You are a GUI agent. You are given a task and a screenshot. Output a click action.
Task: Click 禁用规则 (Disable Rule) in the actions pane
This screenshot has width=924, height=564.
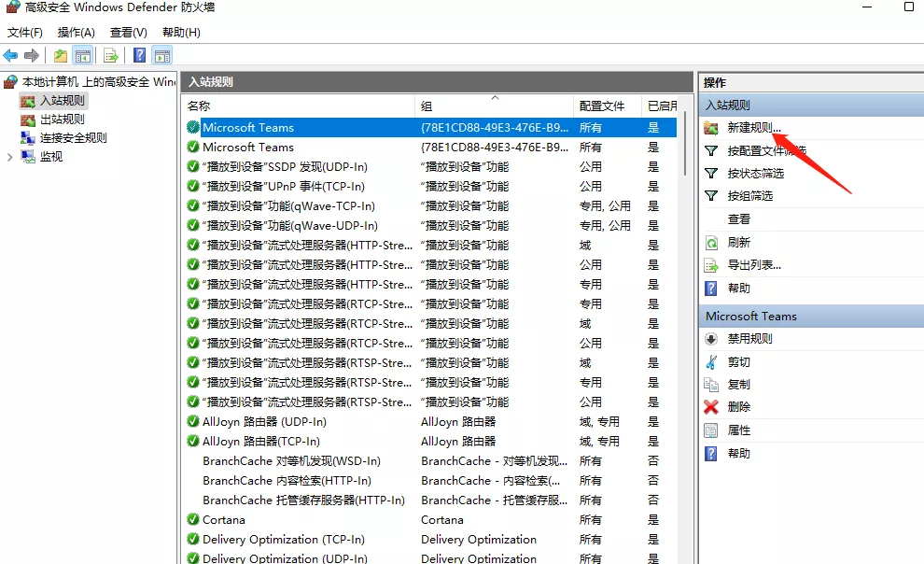tap(749, 339)
